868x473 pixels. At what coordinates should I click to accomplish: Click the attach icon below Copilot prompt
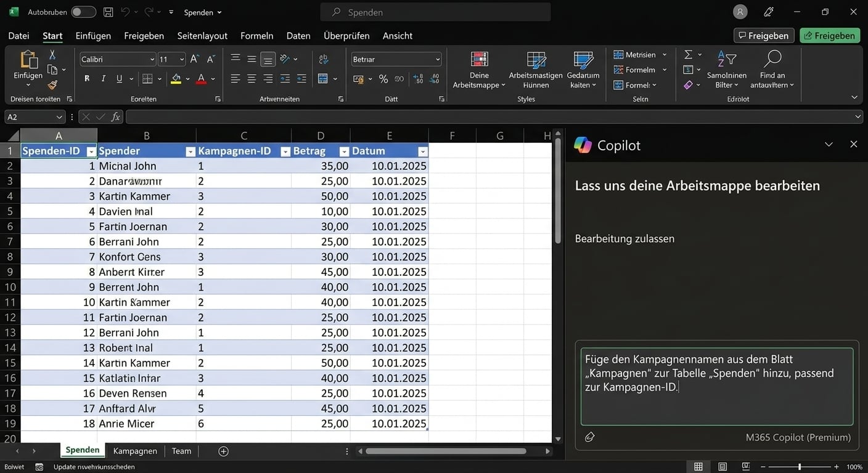pyautogui.click(x=589, y=437)
